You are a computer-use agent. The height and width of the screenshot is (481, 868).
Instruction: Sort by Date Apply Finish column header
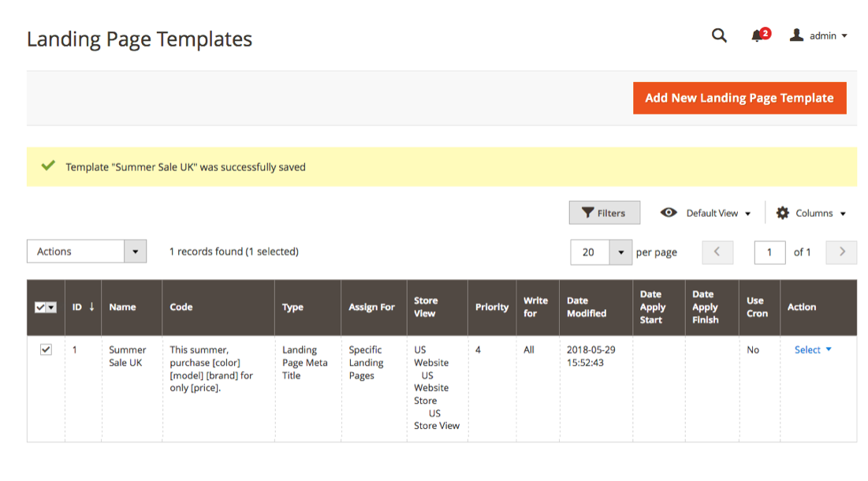coord(712,308)
